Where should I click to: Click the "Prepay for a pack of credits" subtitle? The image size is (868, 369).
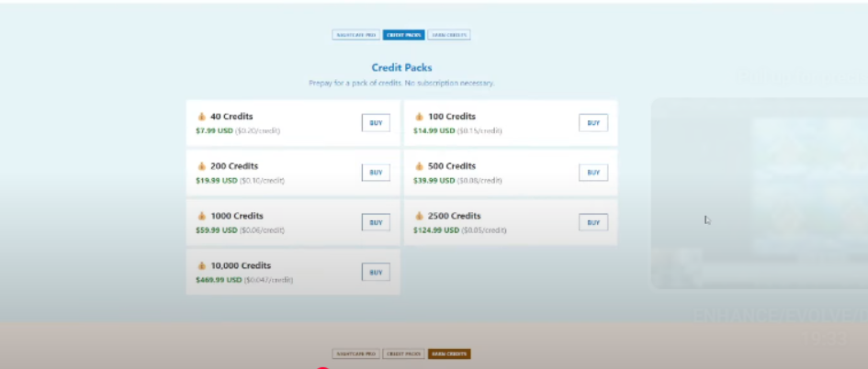coord(402,83)
